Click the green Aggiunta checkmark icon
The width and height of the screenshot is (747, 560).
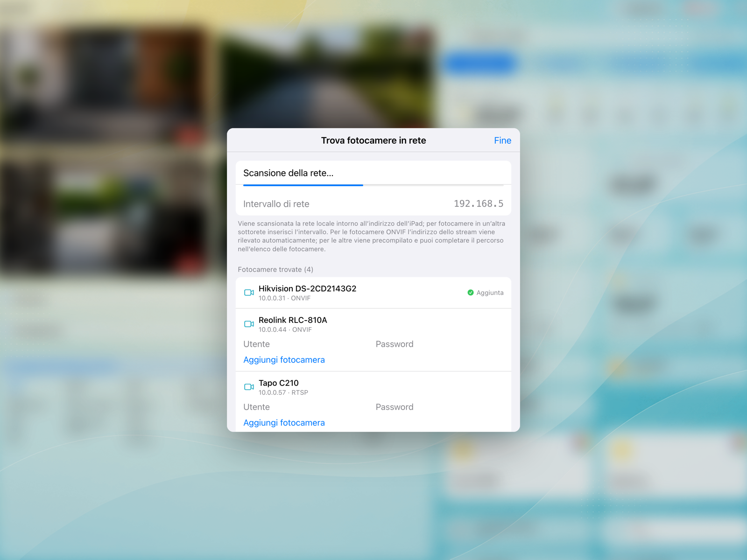(x=471, y=293)
